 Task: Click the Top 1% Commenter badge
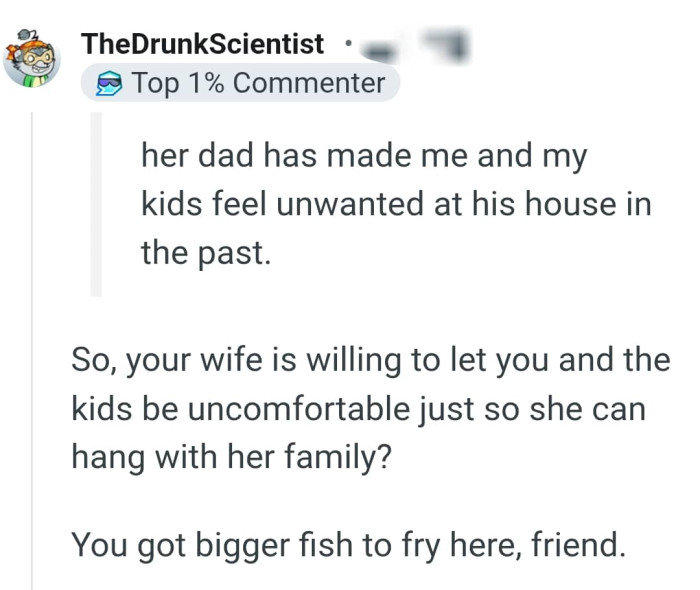(x=240, y=84)
